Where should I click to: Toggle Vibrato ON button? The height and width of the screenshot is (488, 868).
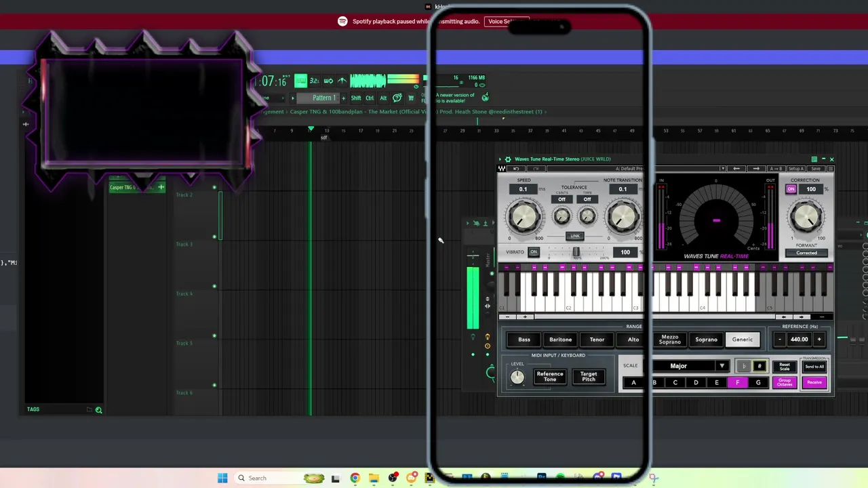click(534, 252)
